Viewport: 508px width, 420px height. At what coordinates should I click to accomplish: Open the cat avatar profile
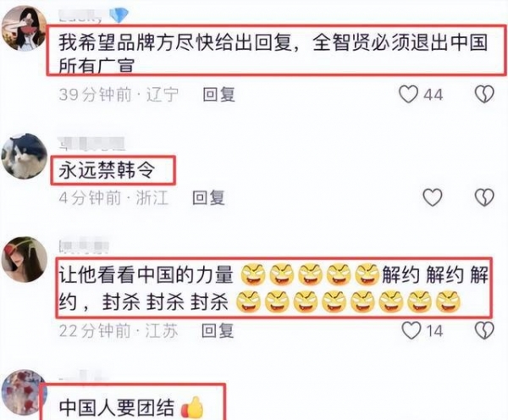coord(25,156)
